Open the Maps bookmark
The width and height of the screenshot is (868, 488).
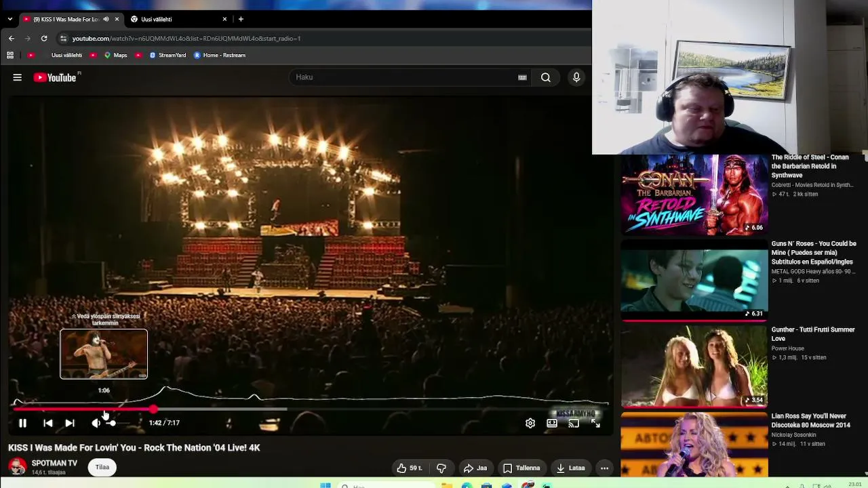[x=115, y=55]
